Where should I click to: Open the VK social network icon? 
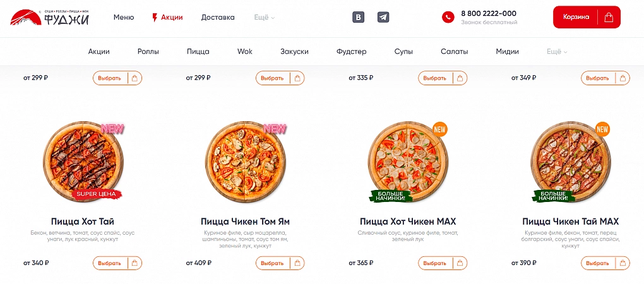358,17
